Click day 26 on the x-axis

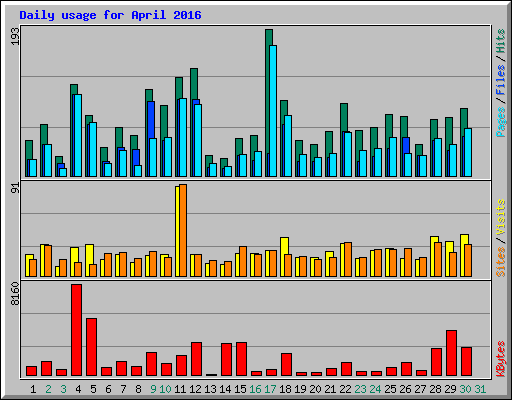405,389
